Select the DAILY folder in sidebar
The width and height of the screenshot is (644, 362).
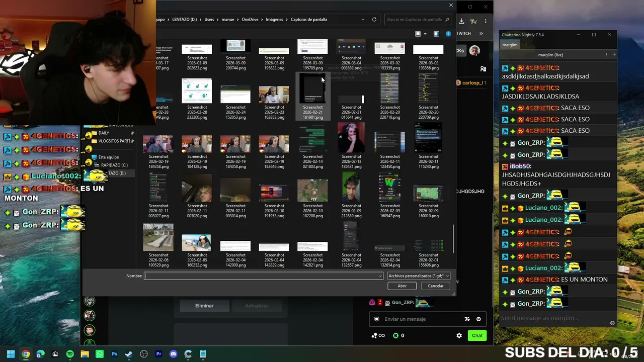coord(104,133)
